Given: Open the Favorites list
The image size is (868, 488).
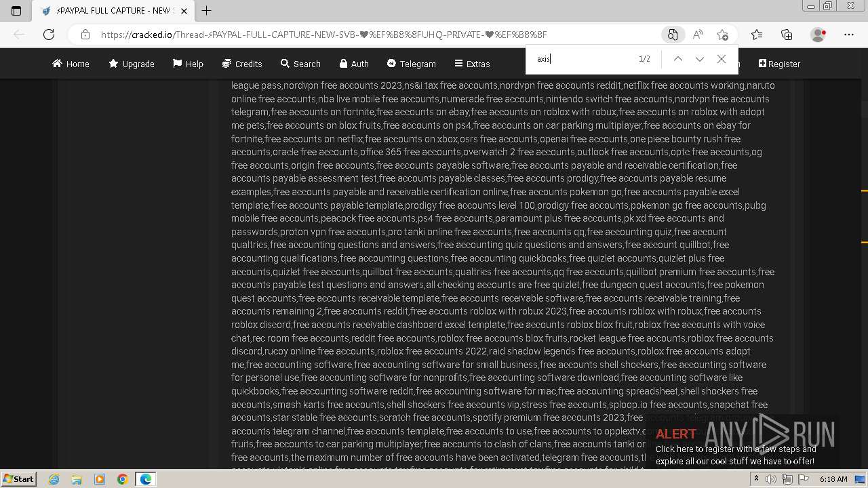Looking at the screenshot, I should click(757, 35).
